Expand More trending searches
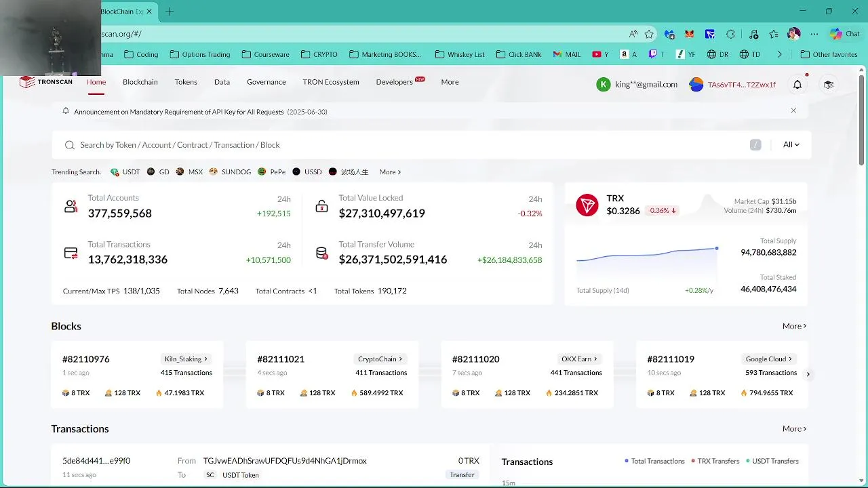The image size is (868, 488). pos(390,172)
